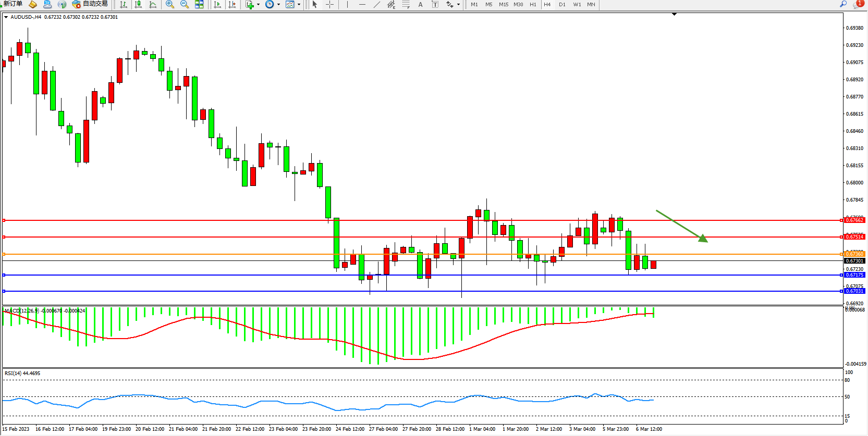The width and height of the screenshot is (868, 436).
Task: Expand the periodicity clock dropdown arrow
Action: [278, 4]
